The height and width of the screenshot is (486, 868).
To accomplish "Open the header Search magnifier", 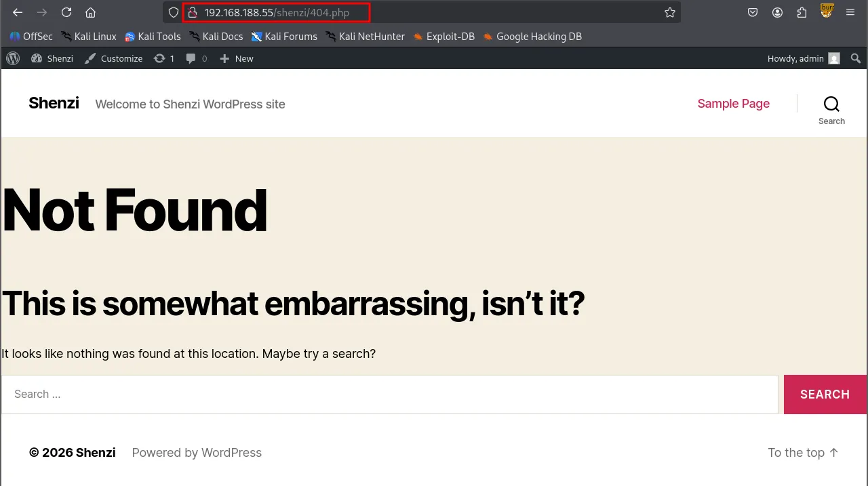I will 831,110.
